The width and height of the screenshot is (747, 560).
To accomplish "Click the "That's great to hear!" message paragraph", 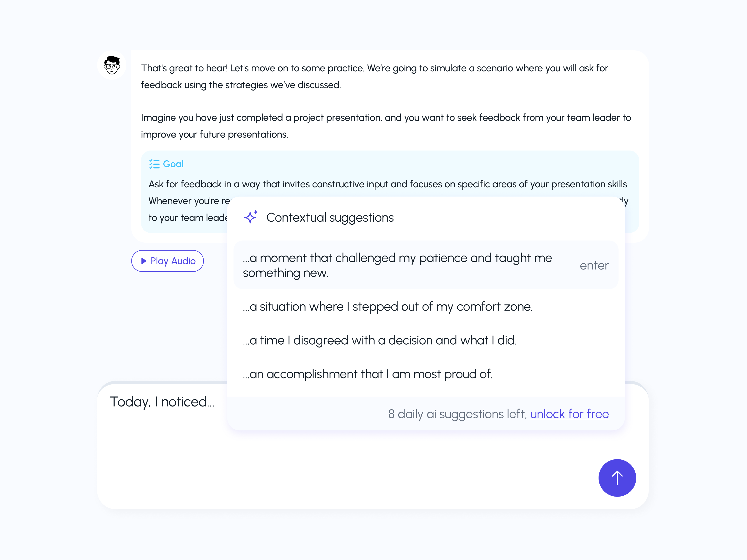I will (x=374, y=76).
